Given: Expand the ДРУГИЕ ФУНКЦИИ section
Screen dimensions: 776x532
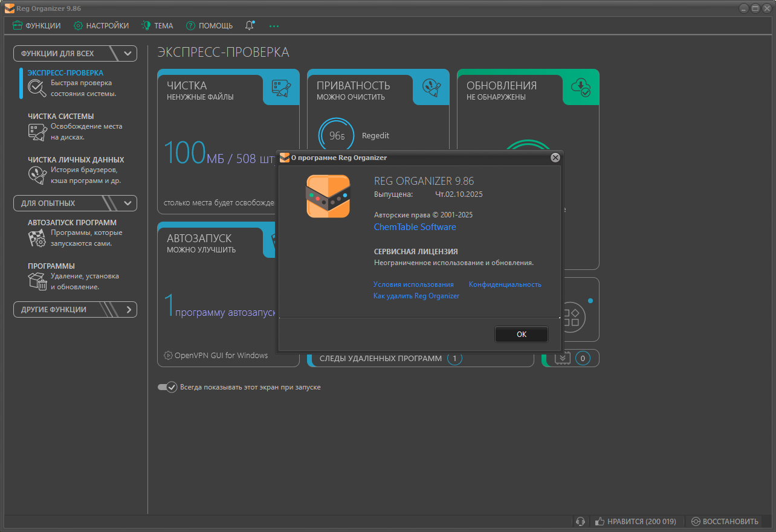Looking at the screenshot, I should 128,309.
